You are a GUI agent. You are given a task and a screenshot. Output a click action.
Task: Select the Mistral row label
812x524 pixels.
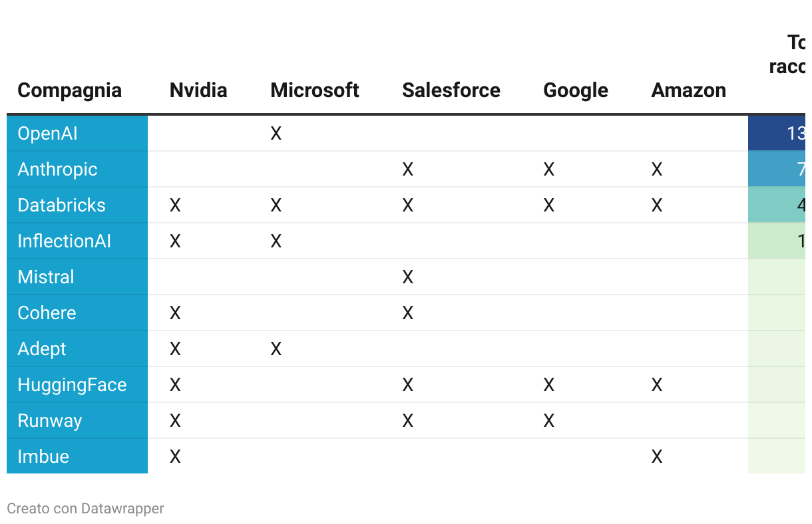(x=46, y=277)
